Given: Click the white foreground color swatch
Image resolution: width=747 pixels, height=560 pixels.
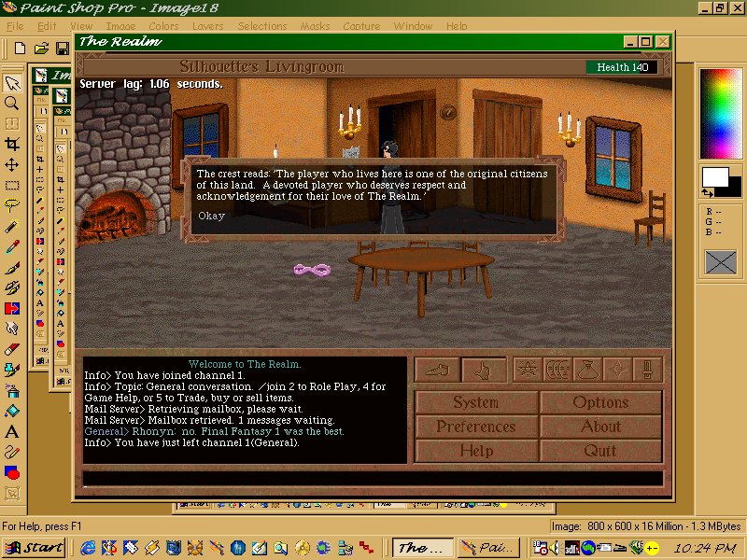Looking at the screenshot, I should 714,176.
